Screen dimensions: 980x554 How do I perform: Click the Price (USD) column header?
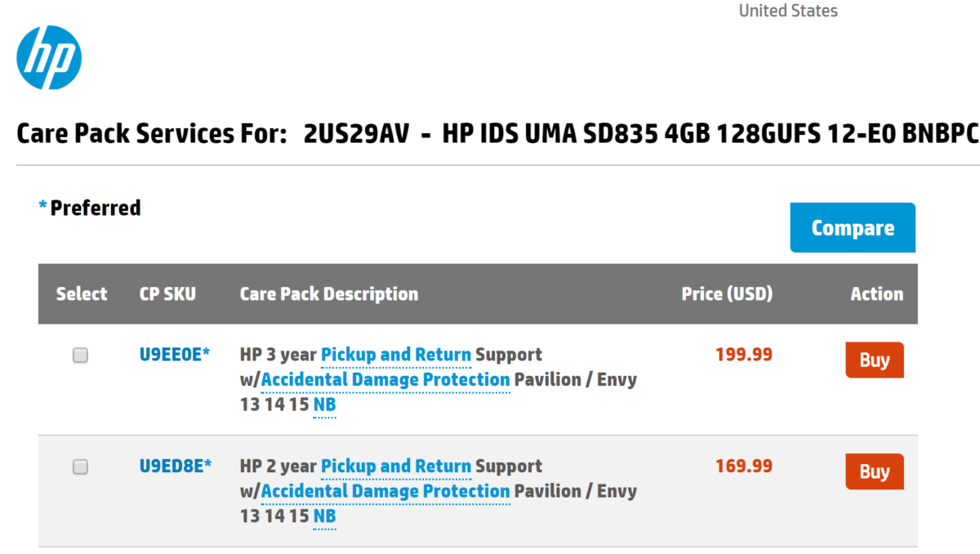[x=727, y=294]
